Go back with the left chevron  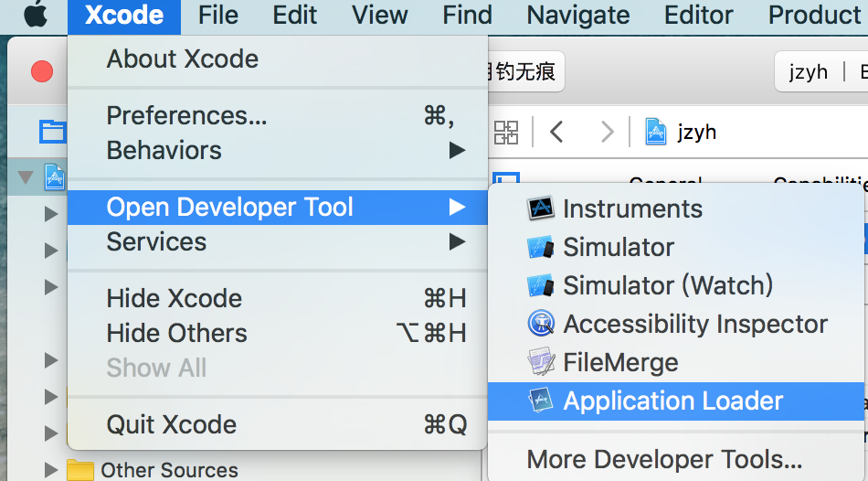[x=556, y=132]
